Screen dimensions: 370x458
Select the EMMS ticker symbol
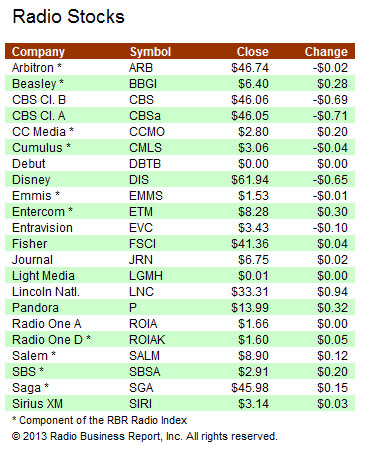pyautogui.click(x=146, y=196)
